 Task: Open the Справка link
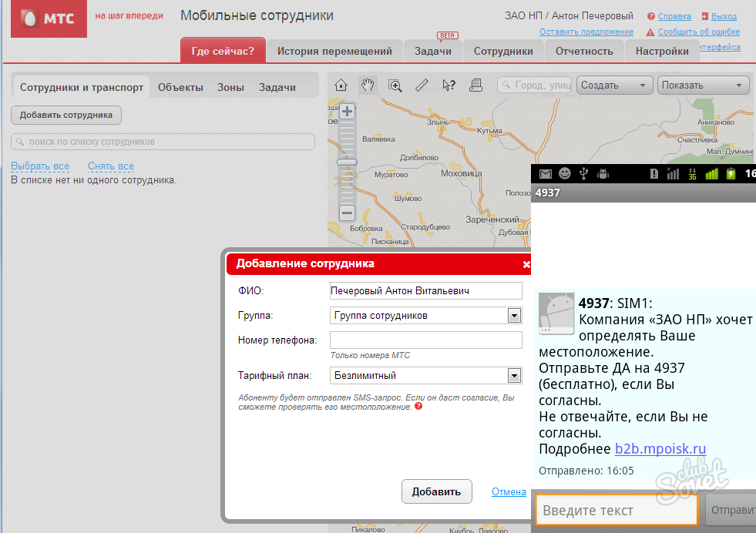(x=674, y=16)
